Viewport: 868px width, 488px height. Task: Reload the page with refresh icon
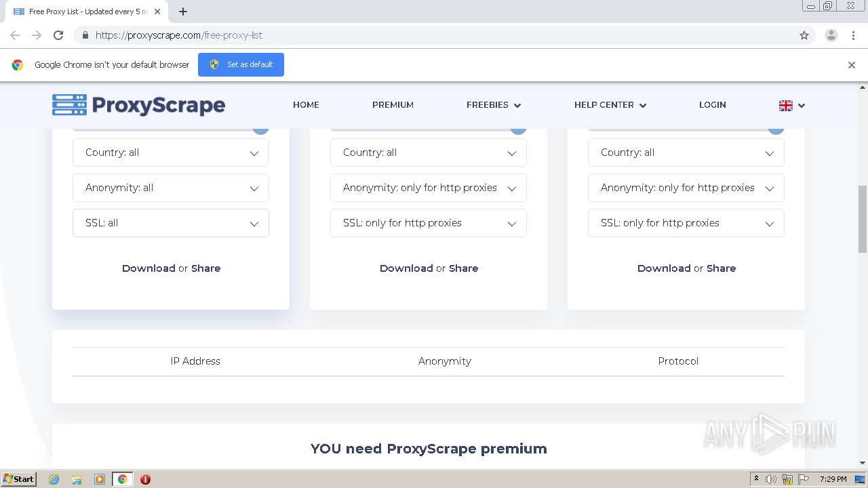[x=58, y=35]
